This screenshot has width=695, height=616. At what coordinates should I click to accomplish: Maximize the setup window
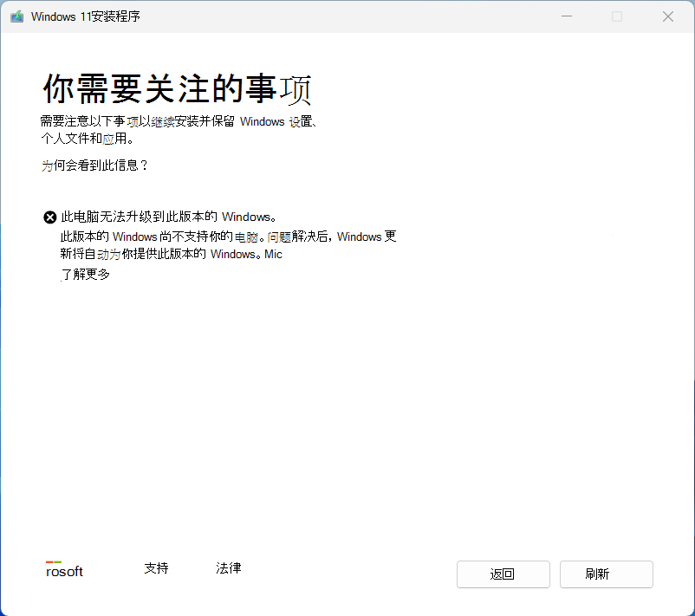point(617,16)
